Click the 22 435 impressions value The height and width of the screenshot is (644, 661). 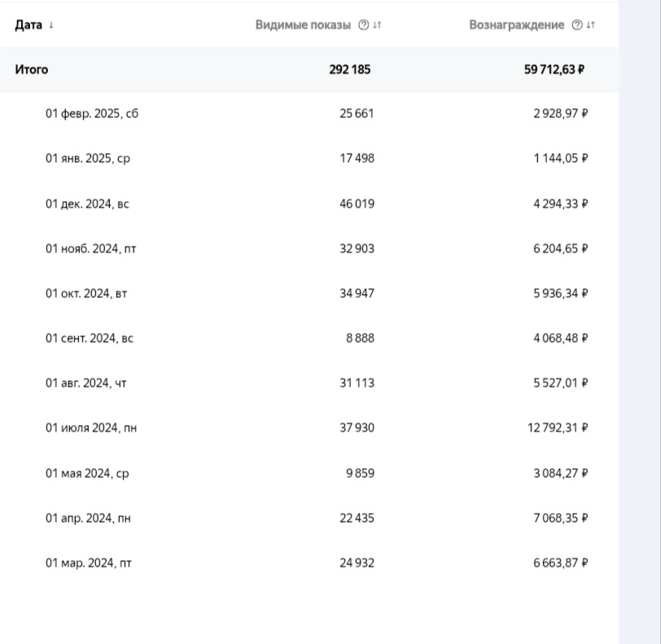[x=357, y=519]
